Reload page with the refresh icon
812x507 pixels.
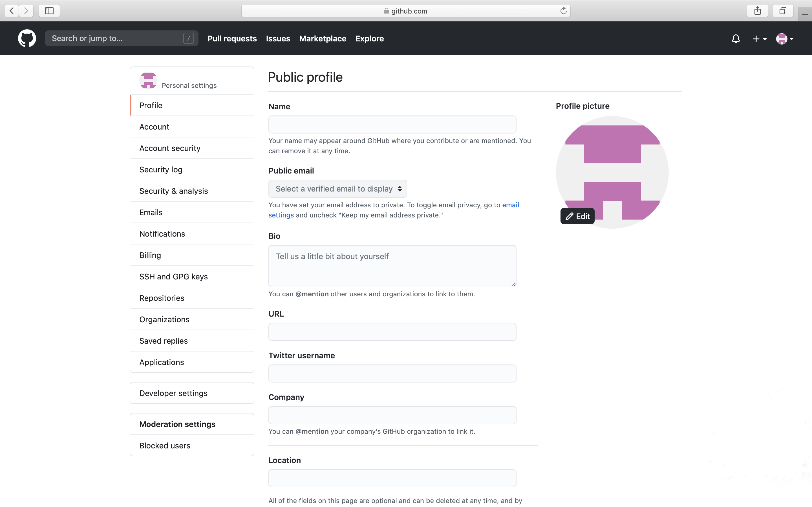pos(563,11)
